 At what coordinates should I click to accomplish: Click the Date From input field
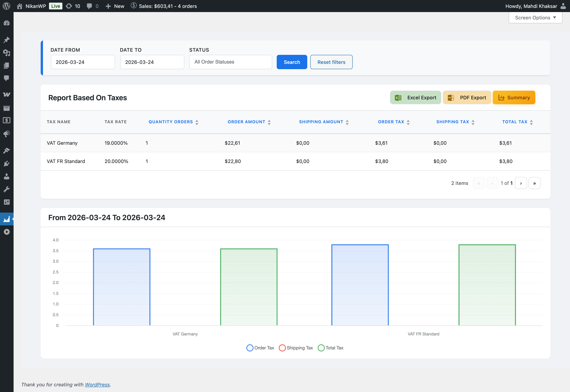pos(83,62)
